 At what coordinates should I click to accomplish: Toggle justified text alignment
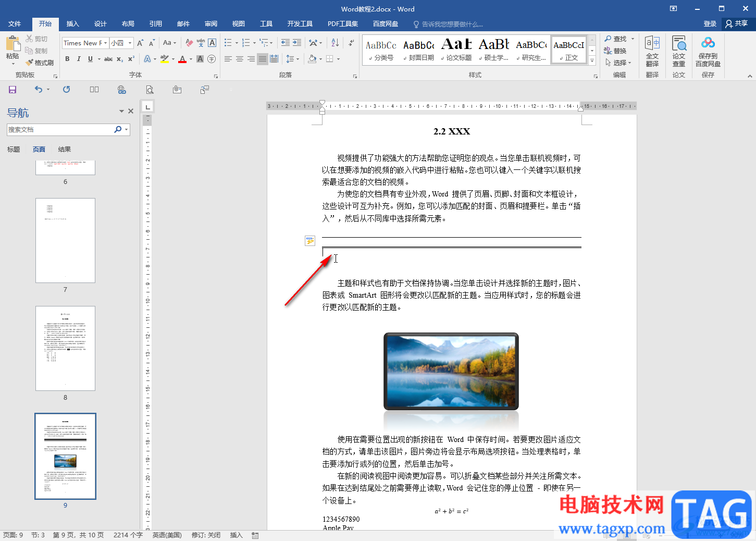coord(263,59)
